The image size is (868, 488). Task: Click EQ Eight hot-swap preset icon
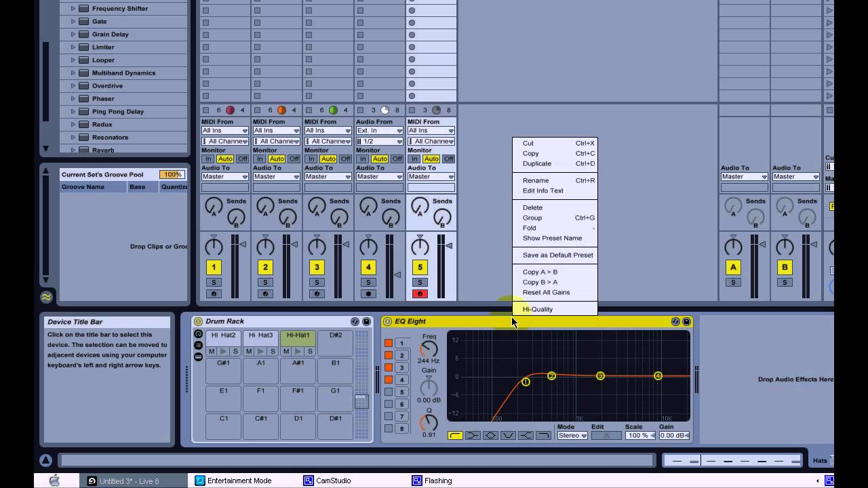(675, 321)
